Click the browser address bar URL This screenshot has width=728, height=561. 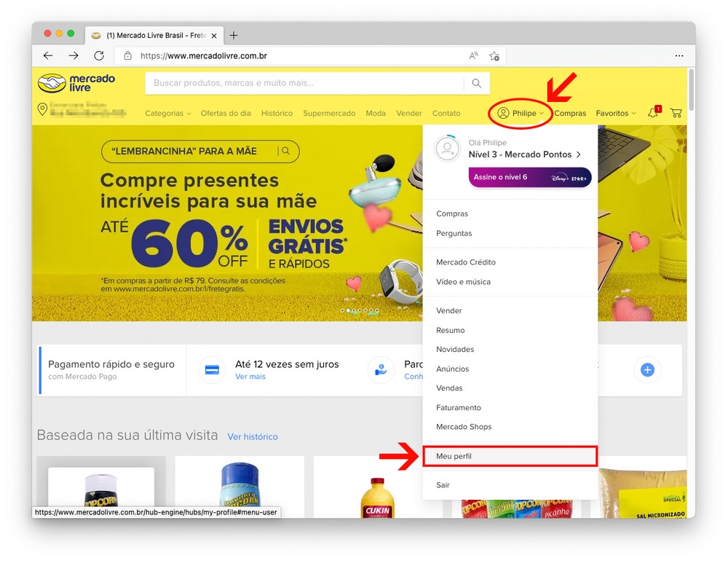pos(203,56)
